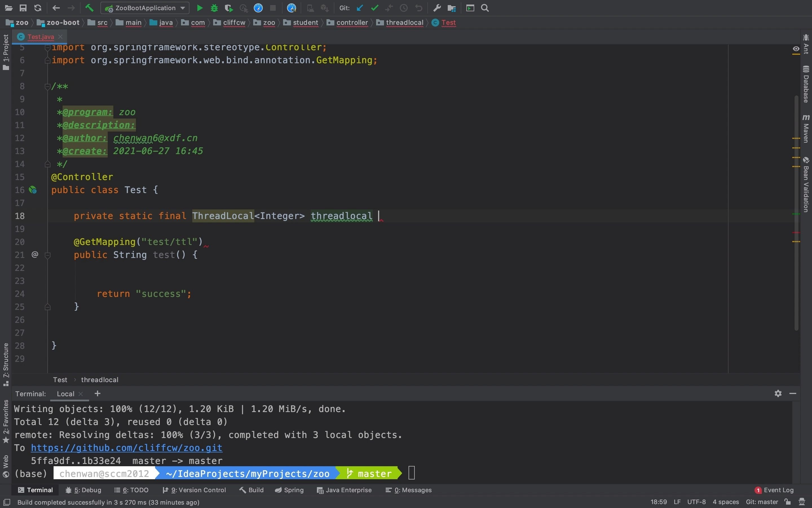Click the 4 spaces indent setting

click(x=726, y=502)
